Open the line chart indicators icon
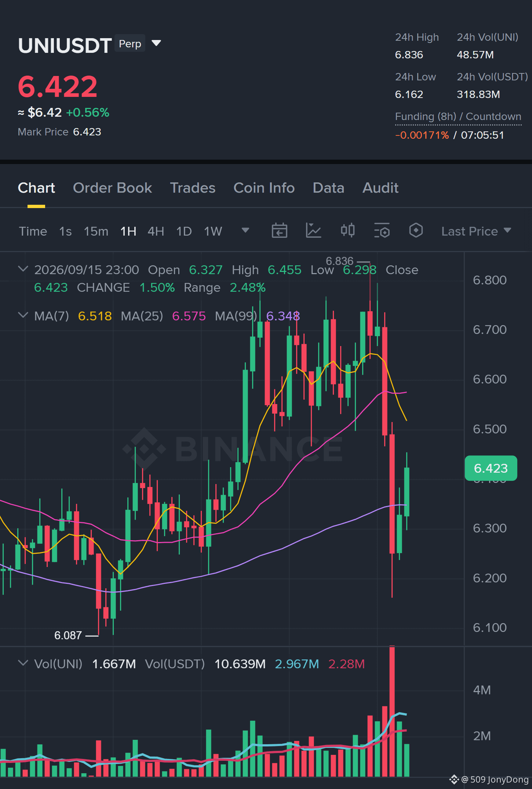532x789 pixels. [x=313, y=231]
